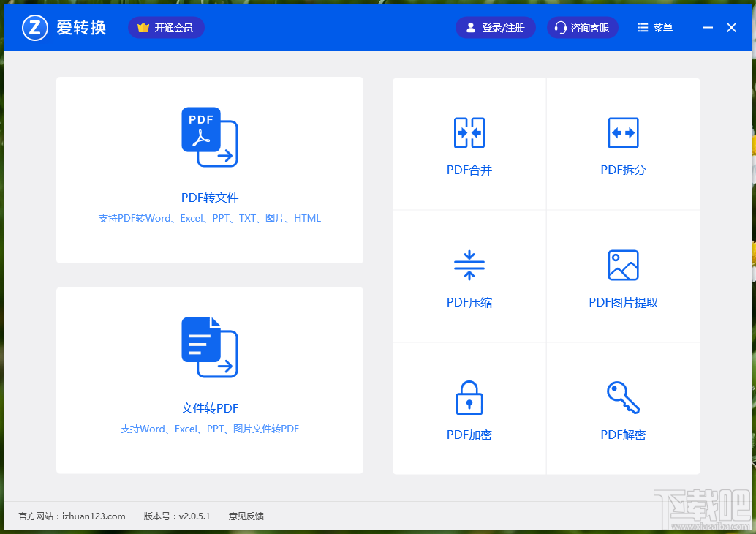Screen dimensions: 756x534
Task: Click the 开通会员 membership button
Action: pyautogui.click(x=166, y=27)
